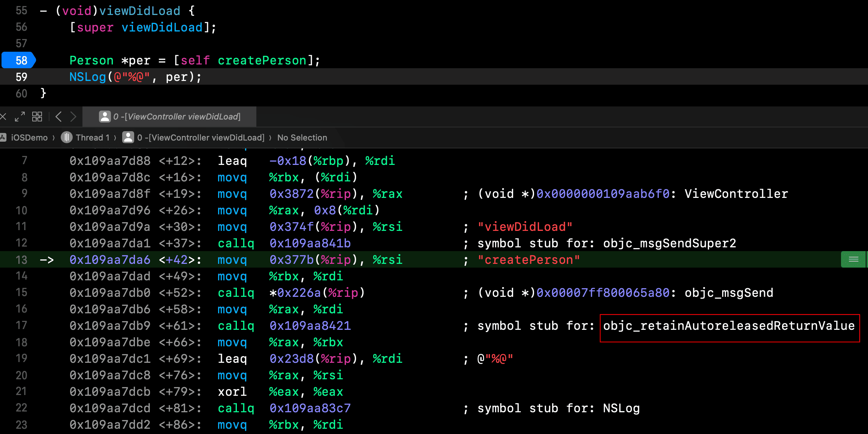The width and height of the screenshot is (868, 434).
Task: Click the expand editor arrows icon
Action: 20,117
